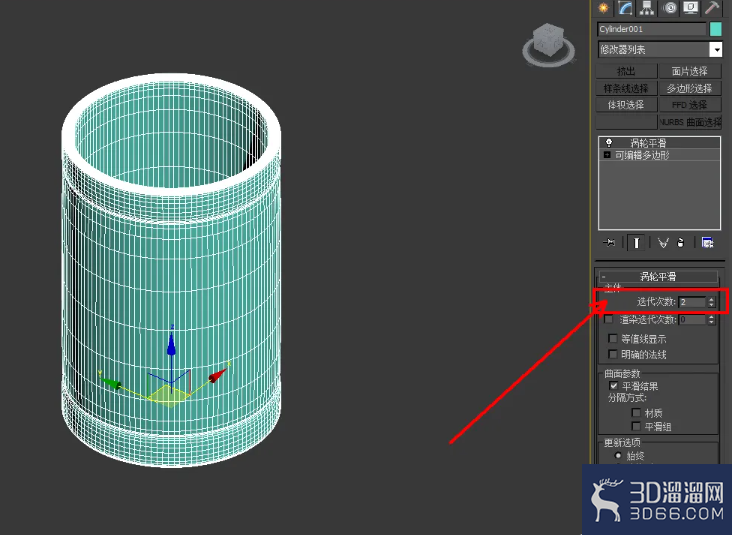Select the 始终 update radio button

(x=618, y=455)
